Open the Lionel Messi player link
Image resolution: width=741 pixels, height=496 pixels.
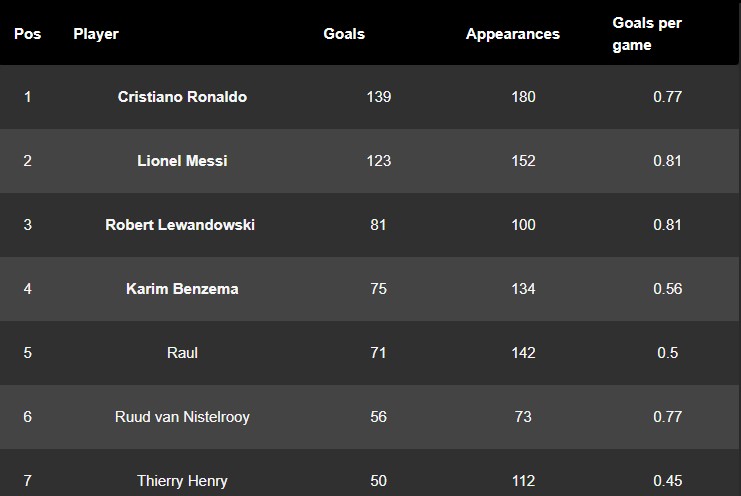[x=182, y=161]
